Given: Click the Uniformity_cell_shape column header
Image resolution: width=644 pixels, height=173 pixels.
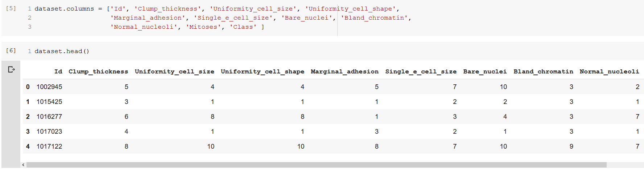Looking at the screenshot, I should pos(263,72).
